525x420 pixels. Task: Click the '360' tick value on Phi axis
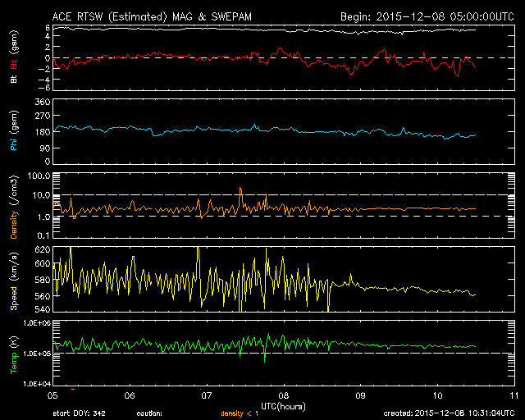click(x=43, y=102)
